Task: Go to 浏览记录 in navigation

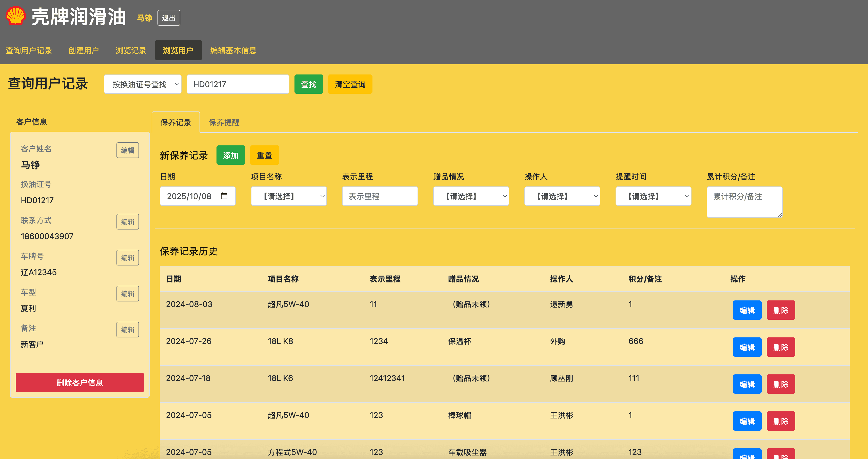Action: [x=131, y=51]
